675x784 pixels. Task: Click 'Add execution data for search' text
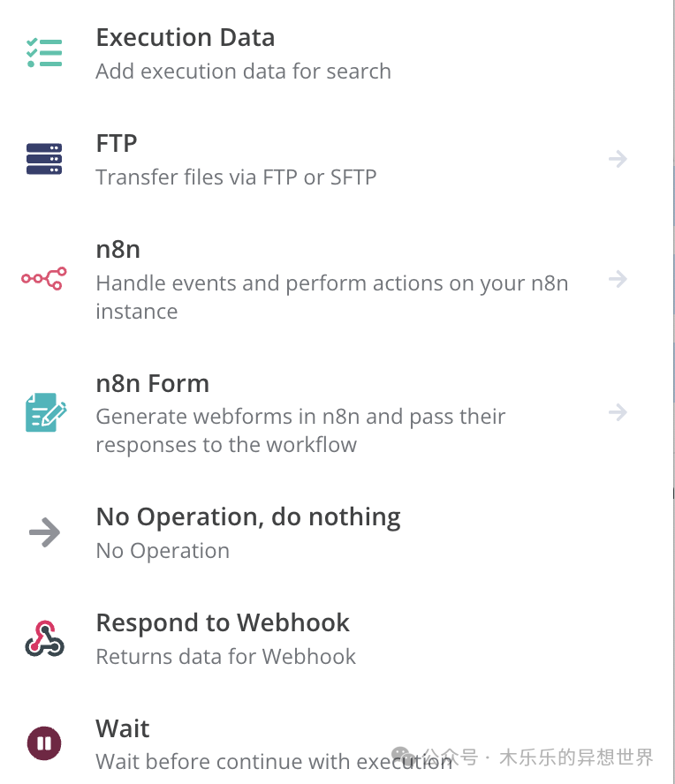point(243,72)
